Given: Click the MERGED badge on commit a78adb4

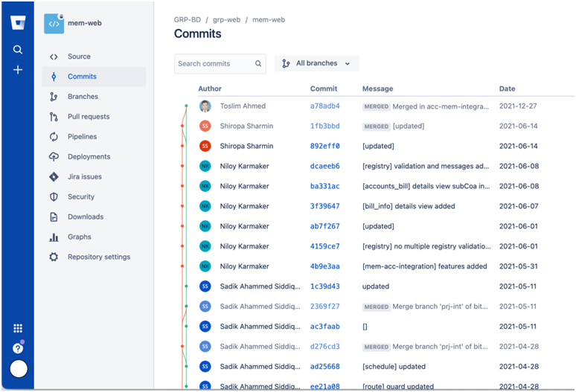Looking at the screenshot, I should point(376,106).
